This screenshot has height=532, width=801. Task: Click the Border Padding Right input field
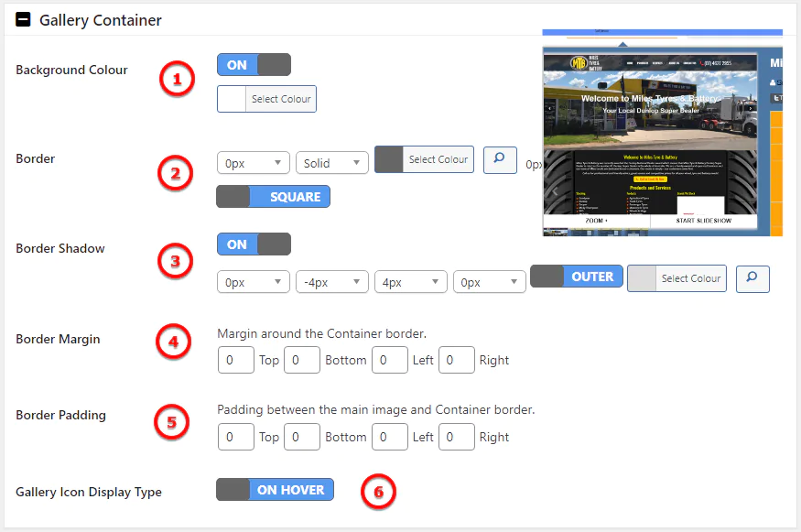[457, 437]
